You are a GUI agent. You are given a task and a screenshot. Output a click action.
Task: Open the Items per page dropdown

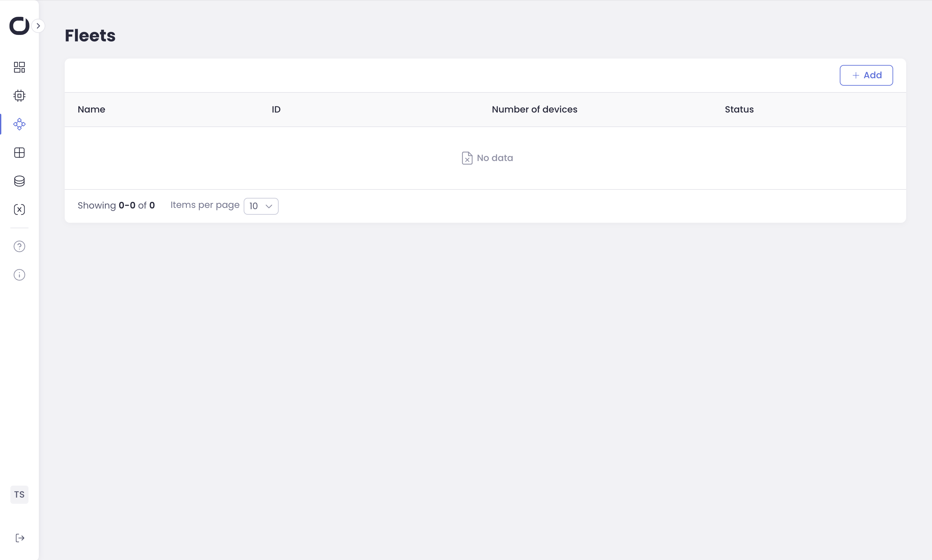261,206
